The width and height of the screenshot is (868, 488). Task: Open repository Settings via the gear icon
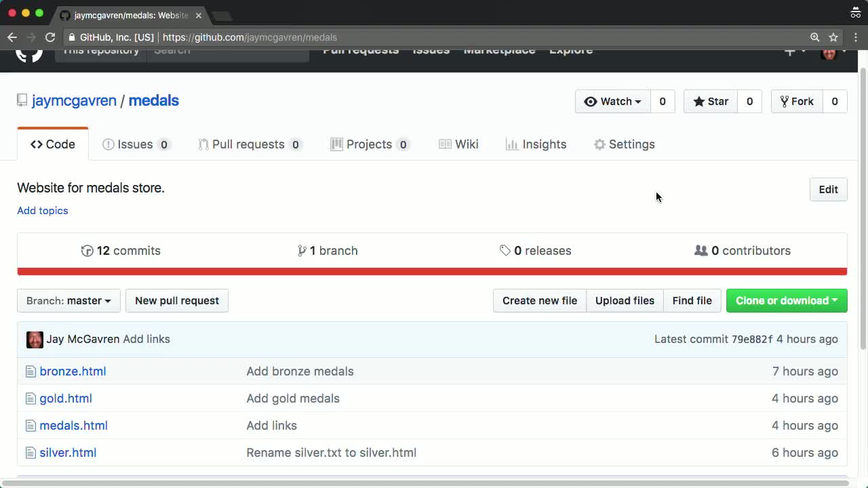[599, 144]
